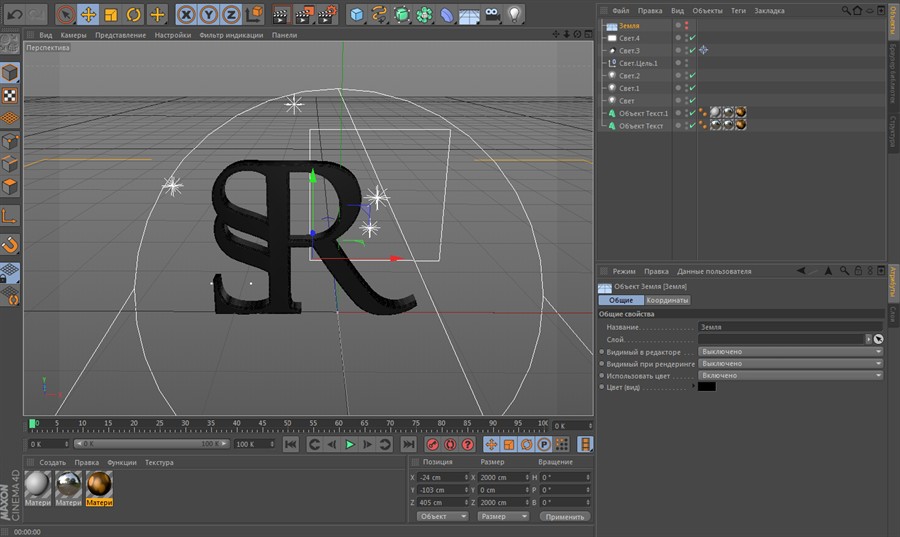
Task: Click the 'Применить' button
Action: pos(564,516)
